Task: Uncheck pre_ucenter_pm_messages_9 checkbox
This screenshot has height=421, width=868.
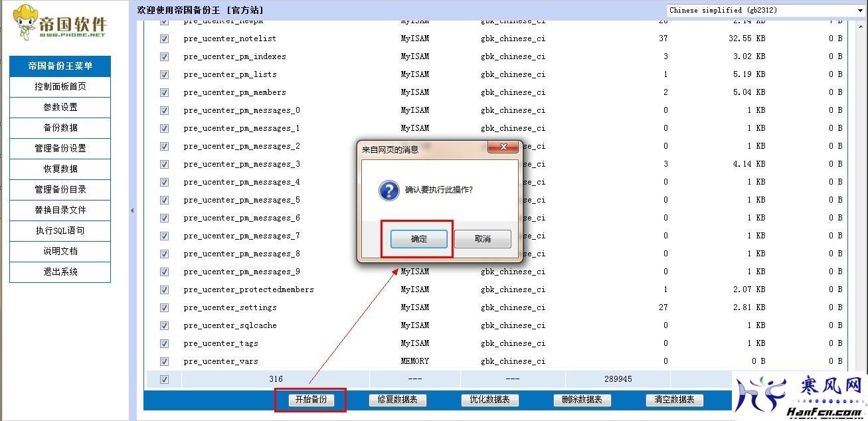Action: click(x=164, y=272)
